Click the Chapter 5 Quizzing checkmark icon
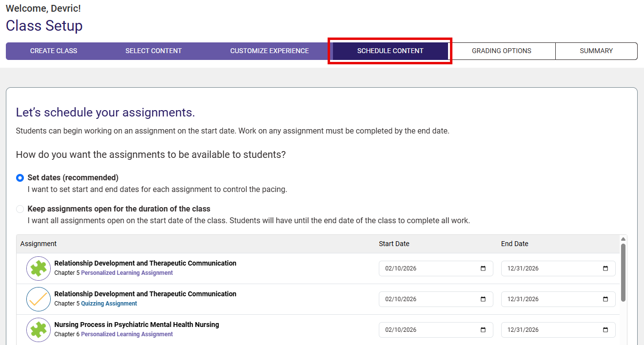 point(39,299)
